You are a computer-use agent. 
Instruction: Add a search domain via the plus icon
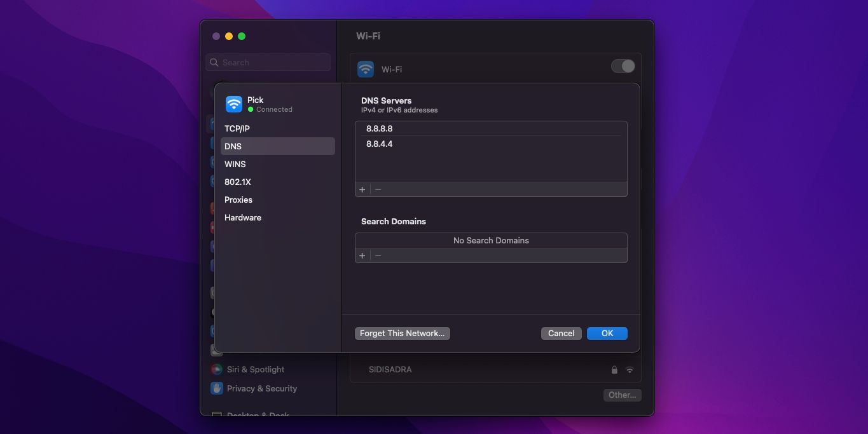pos(362,255)
